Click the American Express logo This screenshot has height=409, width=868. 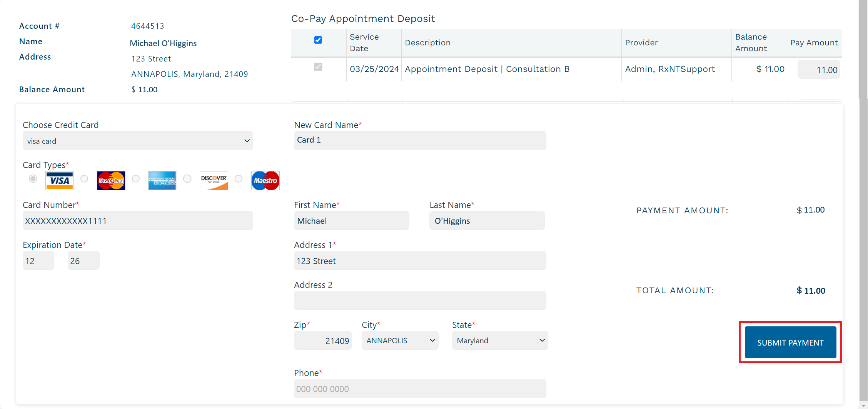162,181
